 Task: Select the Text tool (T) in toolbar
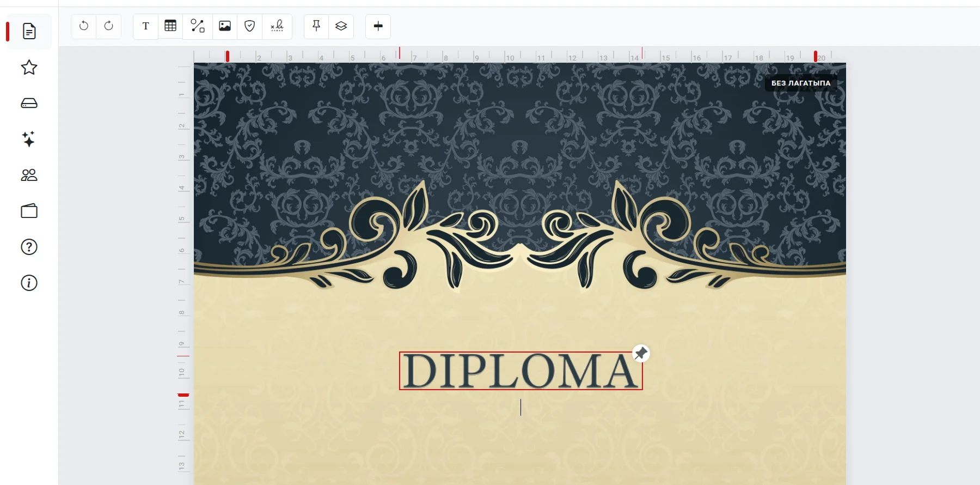(x=146, y=26)
